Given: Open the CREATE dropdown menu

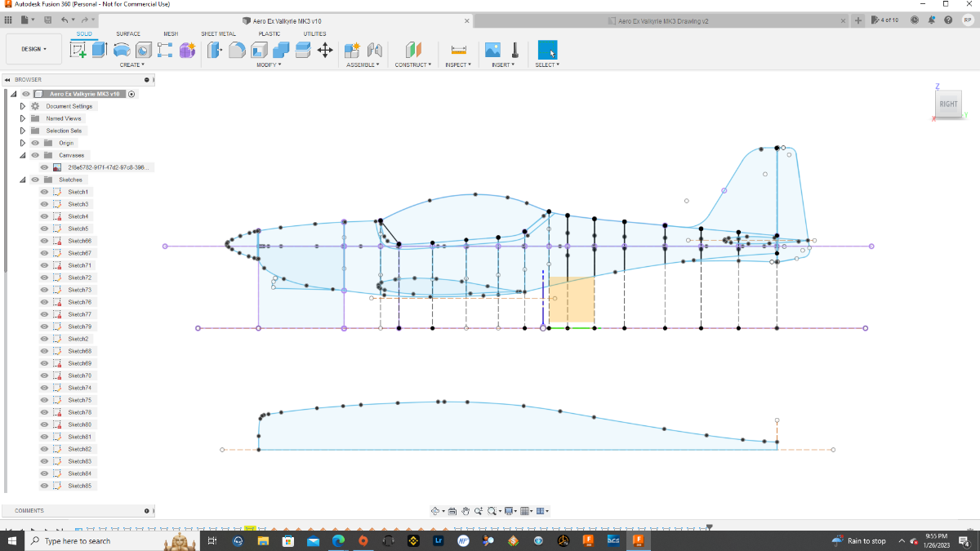Looking at the screenshot, I should [131, 64].
